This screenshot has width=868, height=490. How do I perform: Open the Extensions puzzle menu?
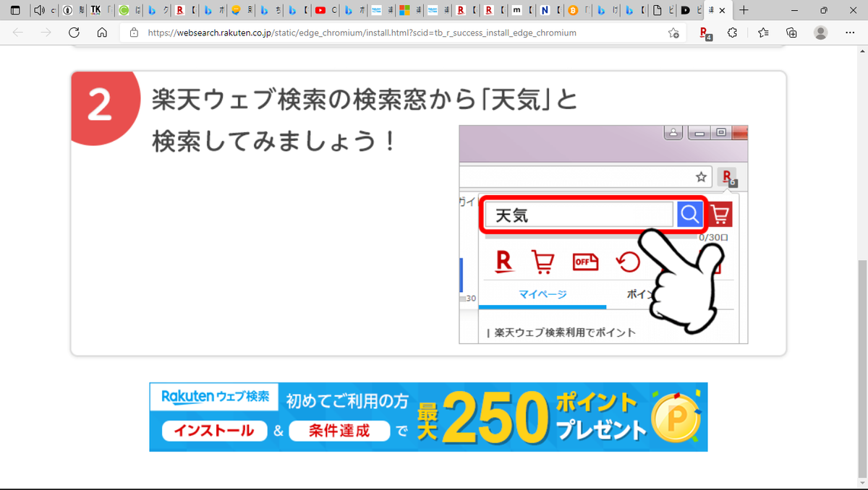[x=733, y=33]
